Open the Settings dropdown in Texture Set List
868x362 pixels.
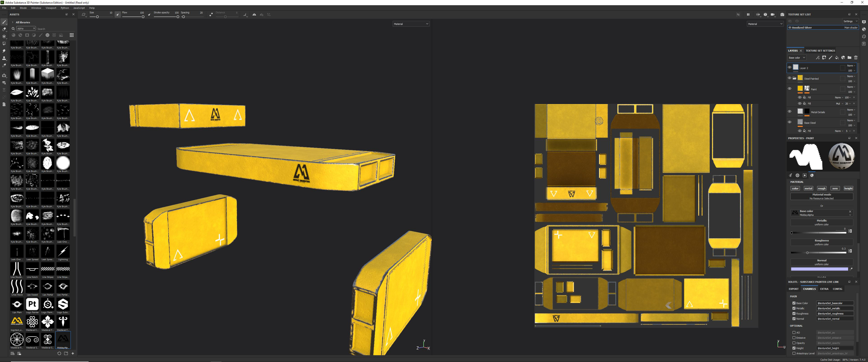tap(850, 21)
